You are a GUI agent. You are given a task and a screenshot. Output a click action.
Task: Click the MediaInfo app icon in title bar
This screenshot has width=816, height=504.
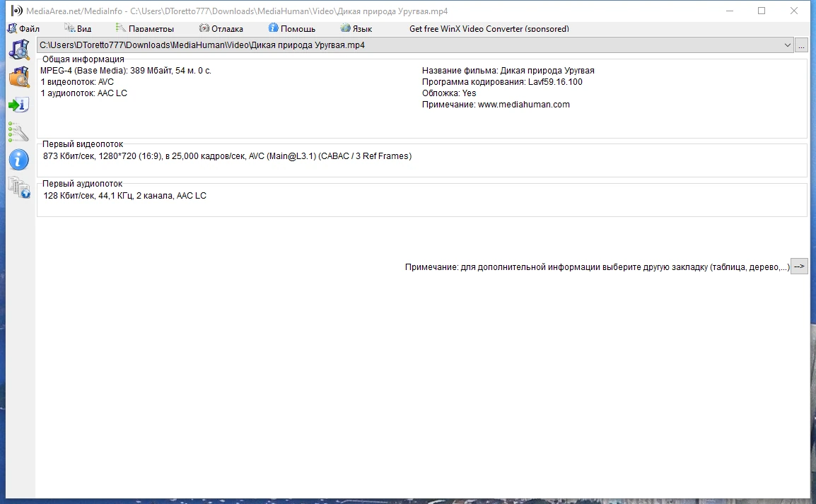(17, 11)
